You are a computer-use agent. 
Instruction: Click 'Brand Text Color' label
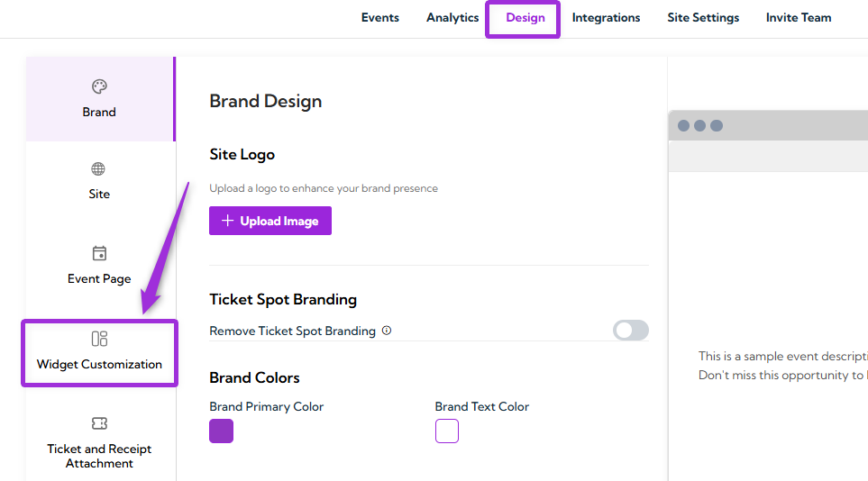[482, 407]
